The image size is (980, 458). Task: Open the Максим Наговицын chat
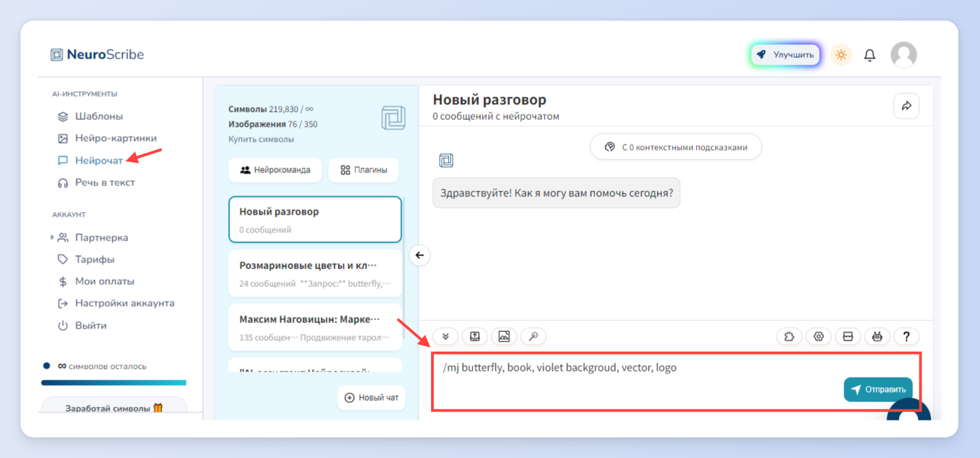(315, 327)
